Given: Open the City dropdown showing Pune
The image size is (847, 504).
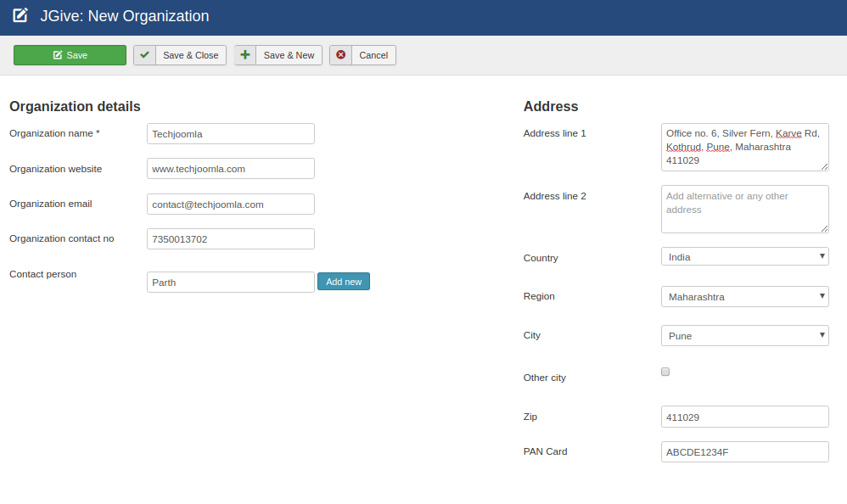Looking at the screenshot, I should pos(745,335).
